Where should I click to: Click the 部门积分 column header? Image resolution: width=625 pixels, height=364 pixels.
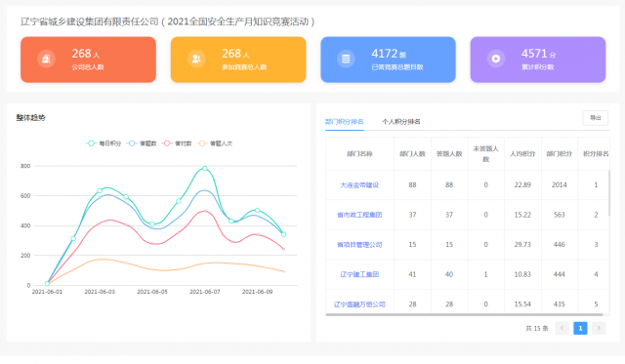coord(560,154)
